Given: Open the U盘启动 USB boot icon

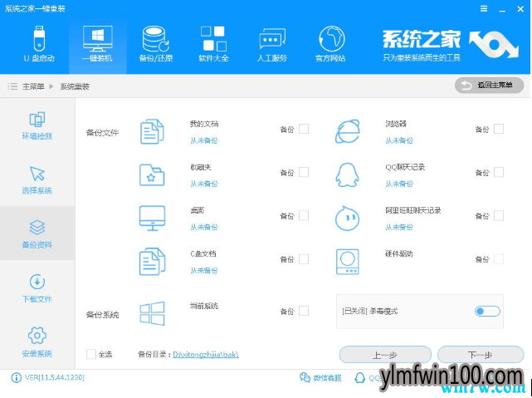Looking at the screenshot, I should coord(39,38).
